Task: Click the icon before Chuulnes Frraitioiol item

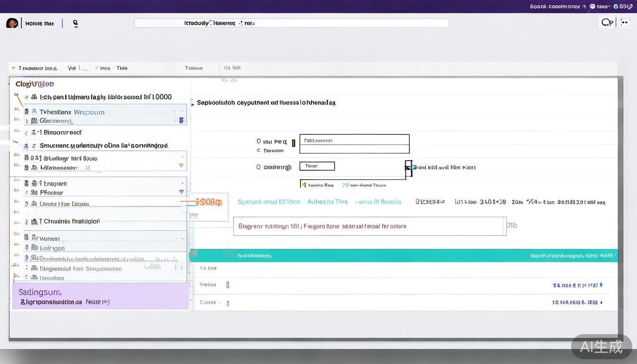Action: [x=34, y=221]
